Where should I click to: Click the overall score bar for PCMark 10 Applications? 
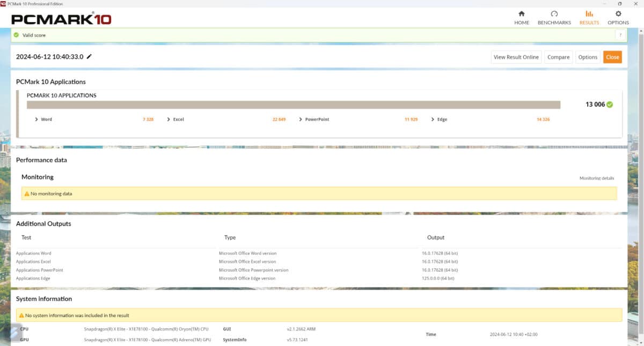pyautogui.click(x=294, y=105)
